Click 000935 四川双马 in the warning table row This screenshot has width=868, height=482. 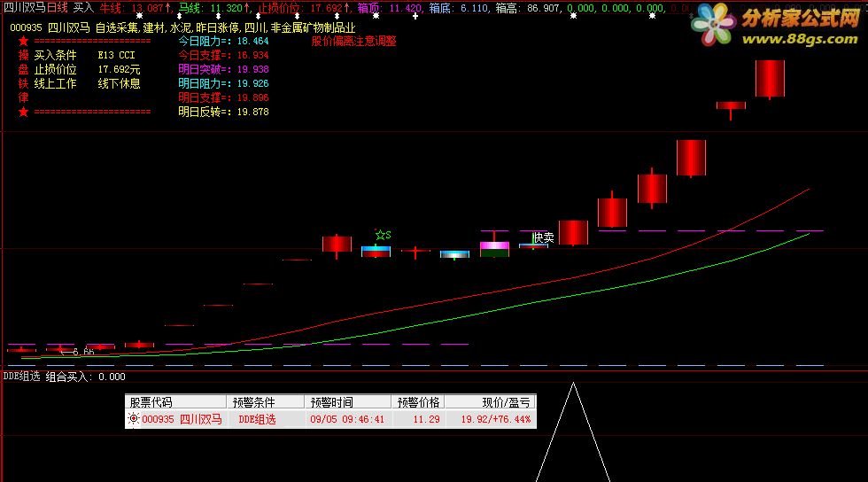(x=182, y=419)
